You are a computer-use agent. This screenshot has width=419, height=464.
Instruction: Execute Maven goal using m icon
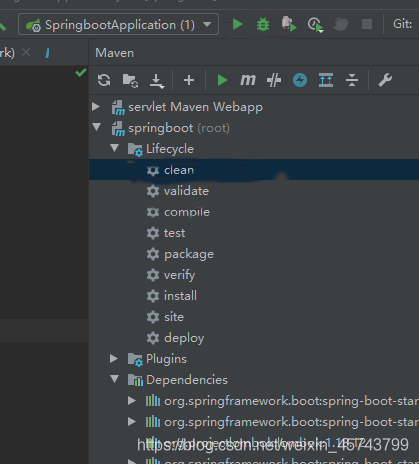coord(248,80)
